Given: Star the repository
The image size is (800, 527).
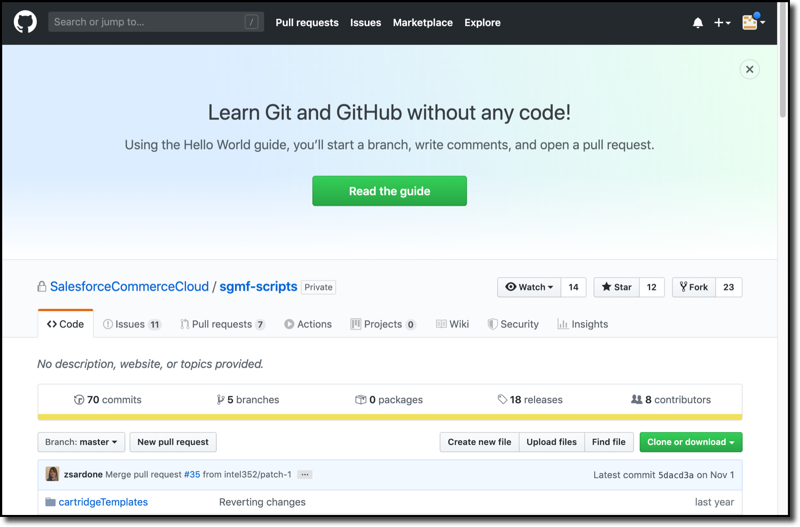Looking at the screenshot, I should point(616,287).
